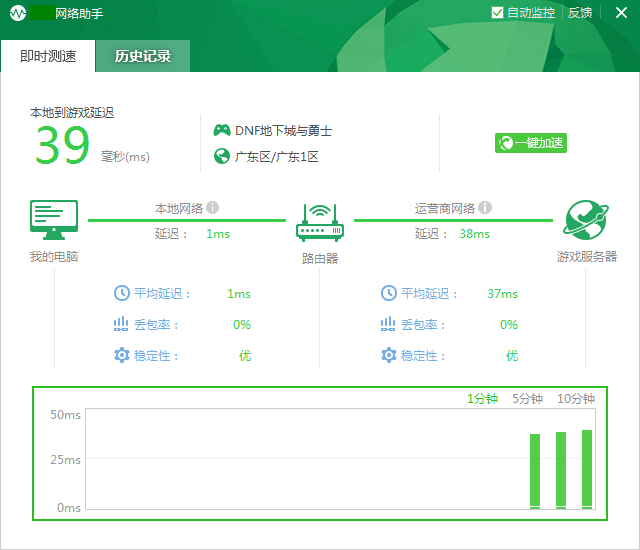Screen dimensions: 640x550
Task: Click the 广东区 server region globe icon
Action: click(x=222, y=156)
